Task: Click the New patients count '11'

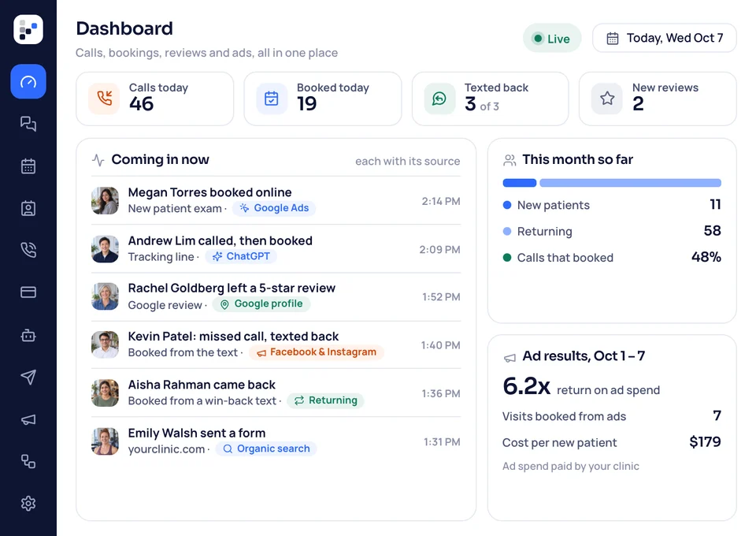Action: coord(716,205)
